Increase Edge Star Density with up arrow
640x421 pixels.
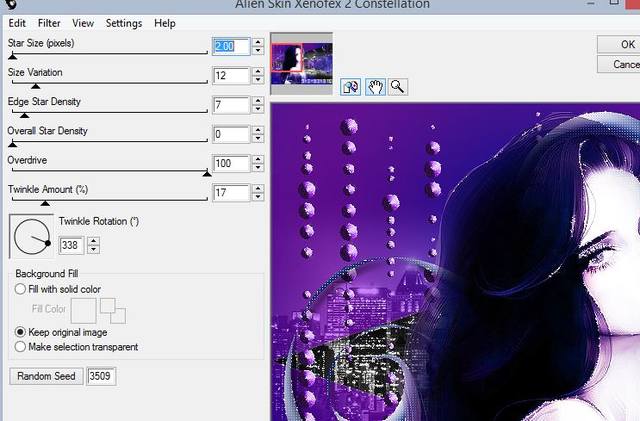258,101
